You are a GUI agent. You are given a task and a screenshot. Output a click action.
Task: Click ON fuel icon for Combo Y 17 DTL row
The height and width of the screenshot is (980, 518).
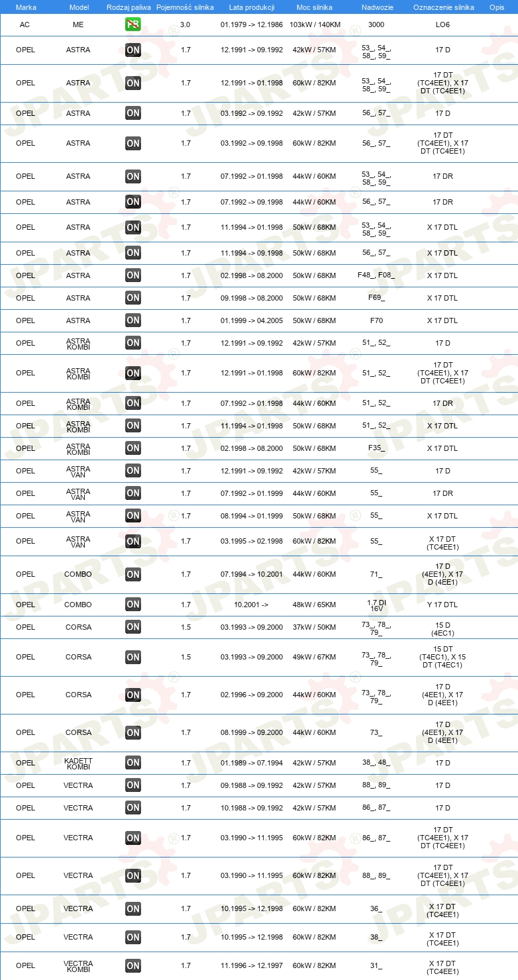[x=133, y=605]
